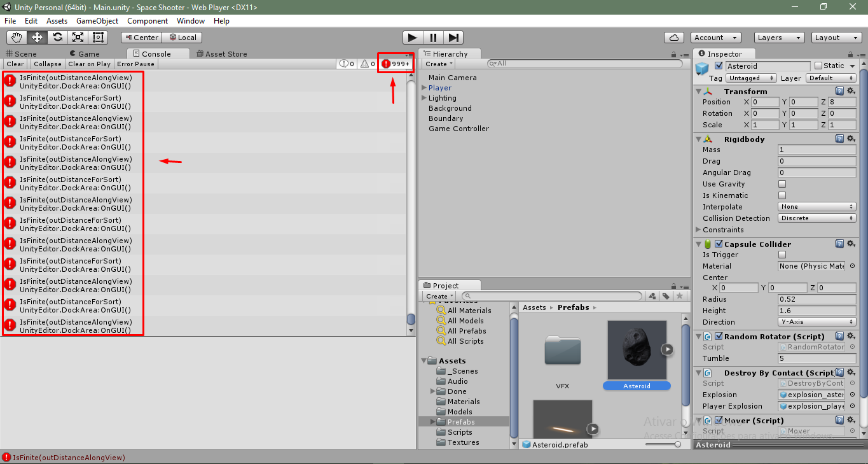Click the Step frame button
Screen dimensions: 868x464
(x=453, y=38)
